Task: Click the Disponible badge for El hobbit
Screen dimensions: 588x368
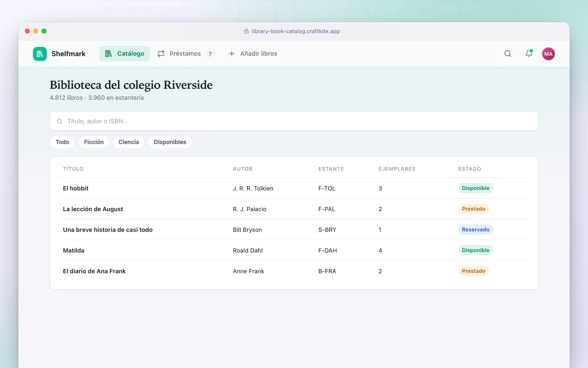Action: click(475, 188)
